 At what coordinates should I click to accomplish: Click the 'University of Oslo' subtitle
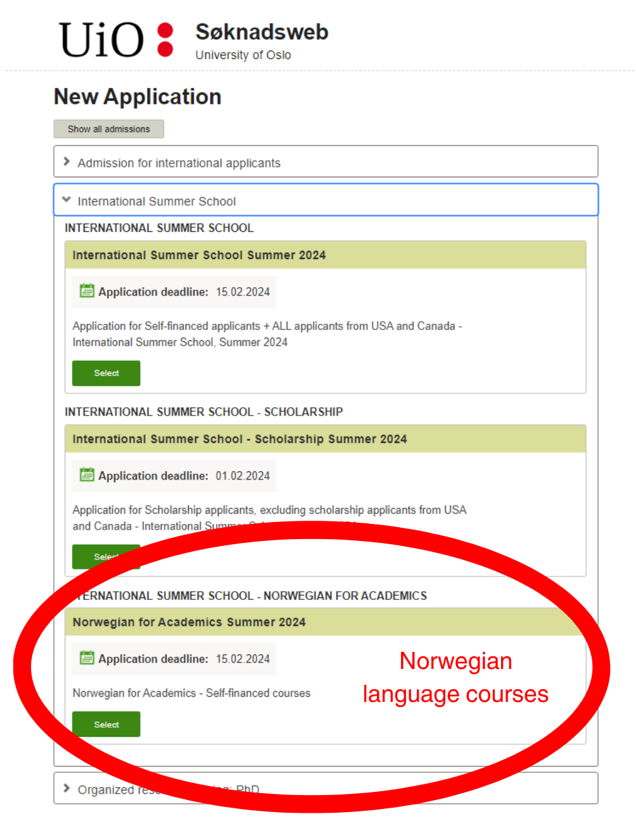point(243,55)
